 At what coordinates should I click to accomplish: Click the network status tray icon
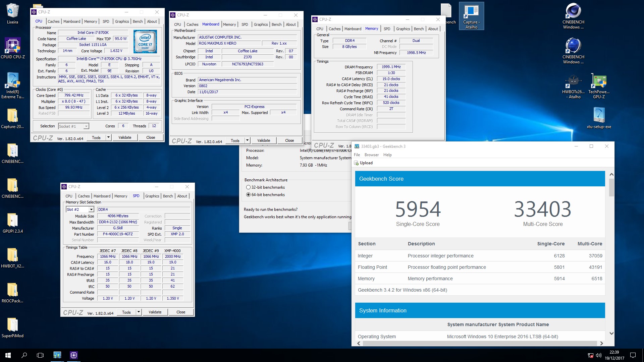(591, 355)
